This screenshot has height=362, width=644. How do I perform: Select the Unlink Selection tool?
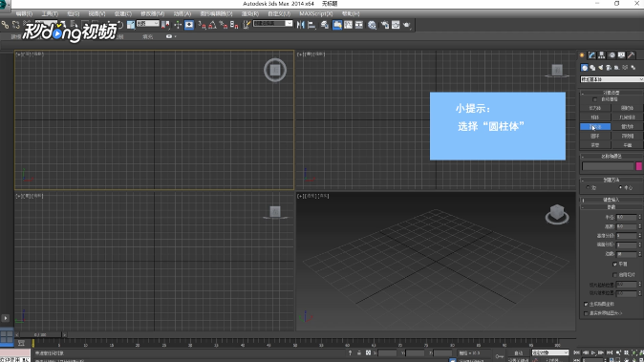point(15,25)
